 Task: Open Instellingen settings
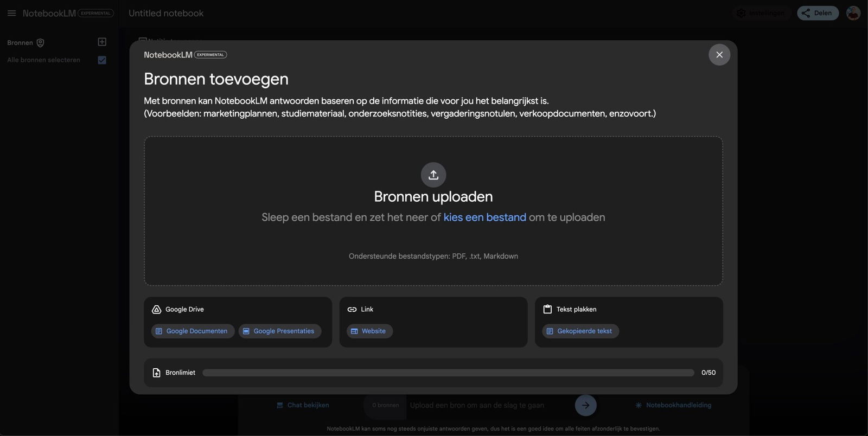[x=762, y=13]
